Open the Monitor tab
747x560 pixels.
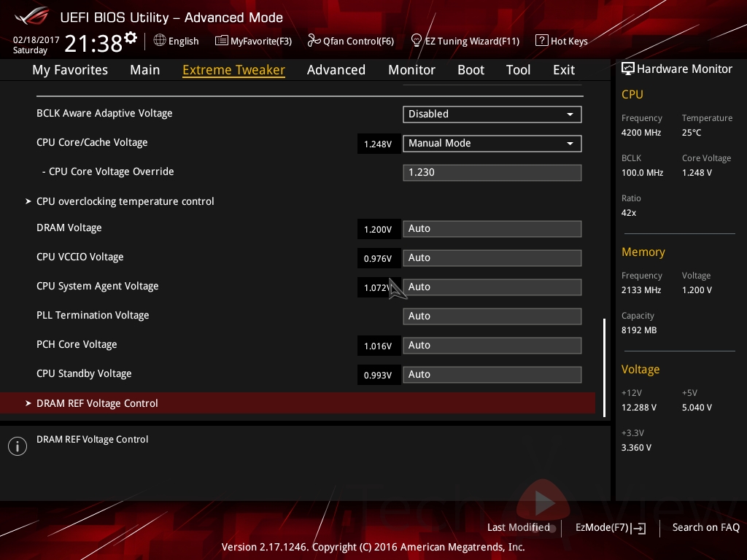(x=411, y=70)
